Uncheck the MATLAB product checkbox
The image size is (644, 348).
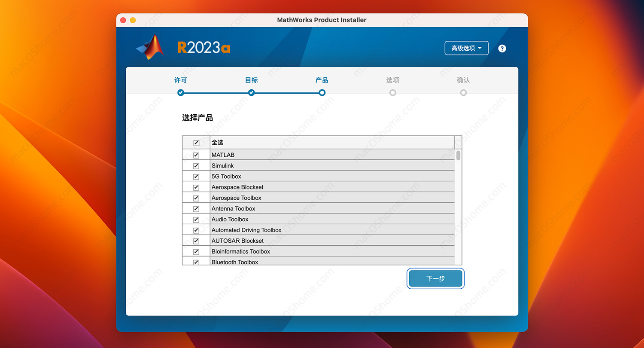(x=196, y=155)
